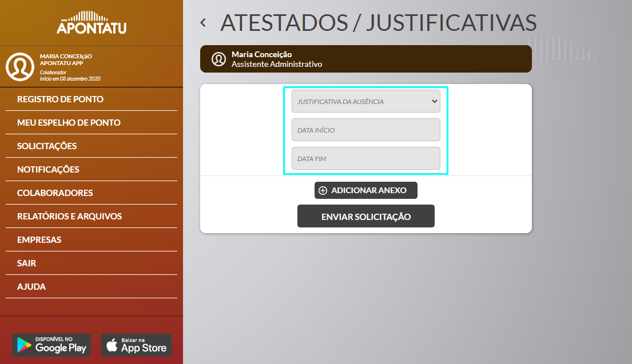Add an attachment with Adicionar Anexo
This screenshot has width=632, height=364.
click(366, 190)
